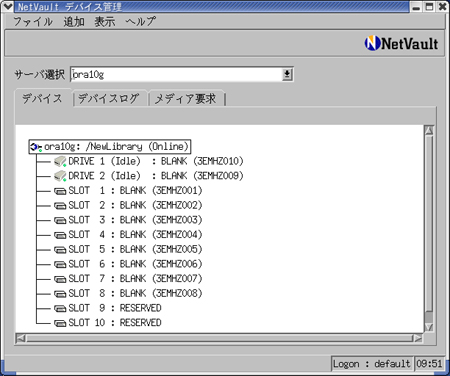Select the ora10g: /NewLibrary (Online) node
Viewport: 450px width, 376px height.
tap(110, 147)
